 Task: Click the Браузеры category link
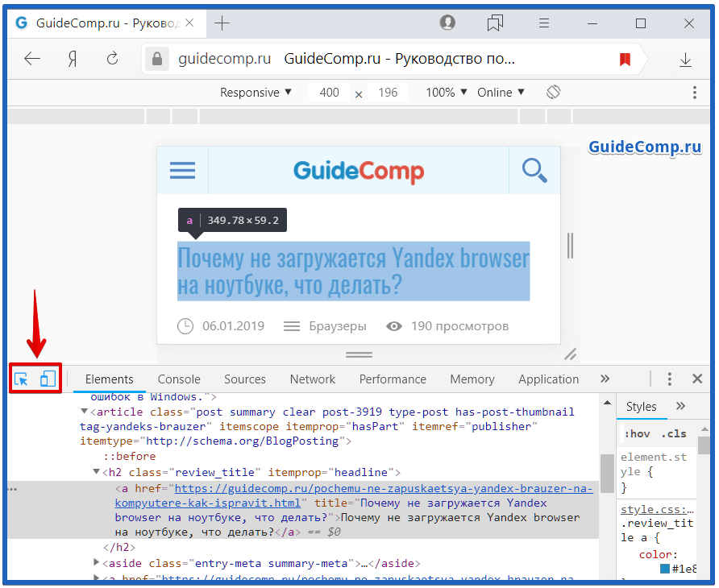coord(338,326)
